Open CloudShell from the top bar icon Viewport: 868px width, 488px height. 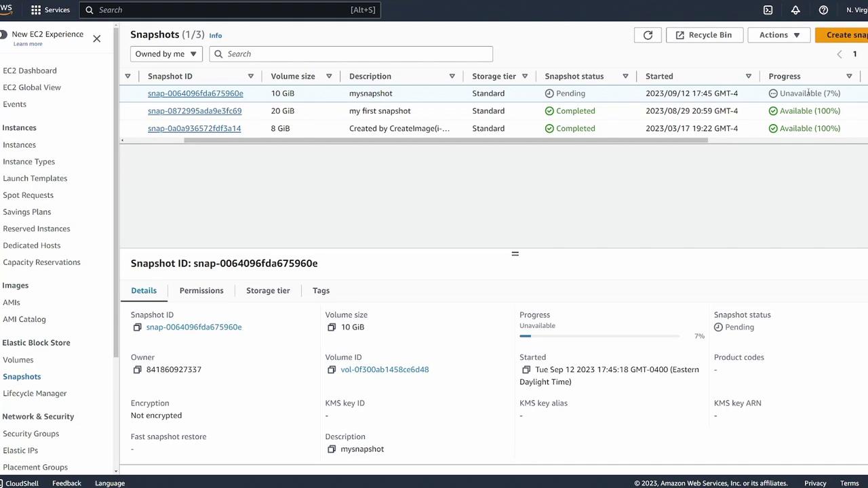[768, 10]
